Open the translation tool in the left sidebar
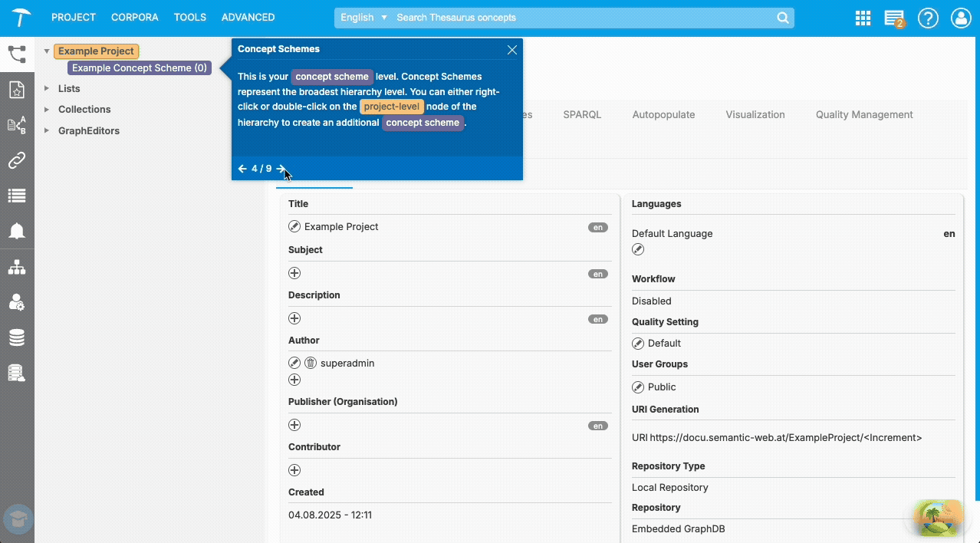Image resolution: width=980 pixels, height=543 pixels. tap(17, 124)
